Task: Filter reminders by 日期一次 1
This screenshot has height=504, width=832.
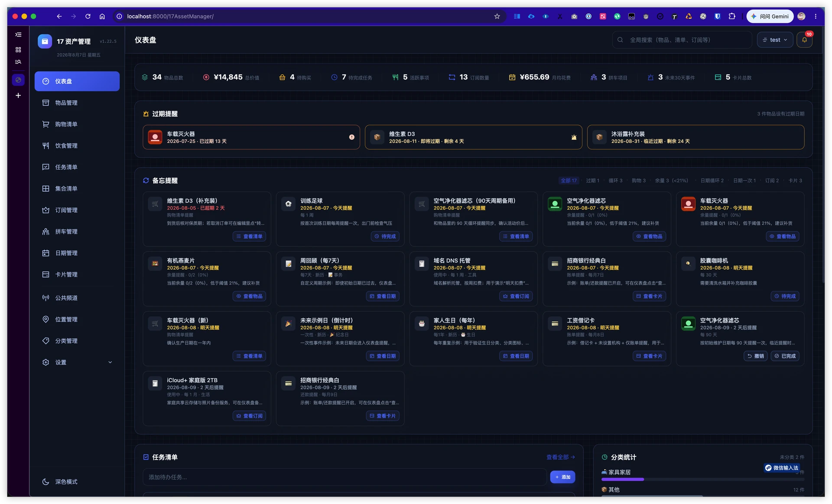Action: click(x=744, y=181)
